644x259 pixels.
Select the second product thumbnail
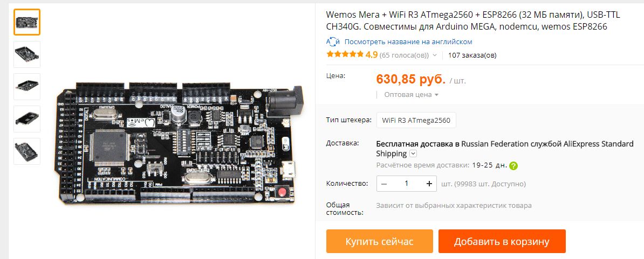[27, 54]
